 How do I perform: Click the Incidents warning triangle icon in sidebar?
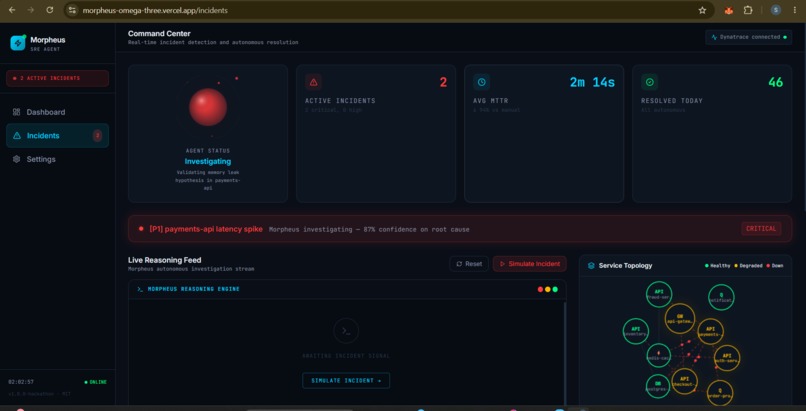16,136
